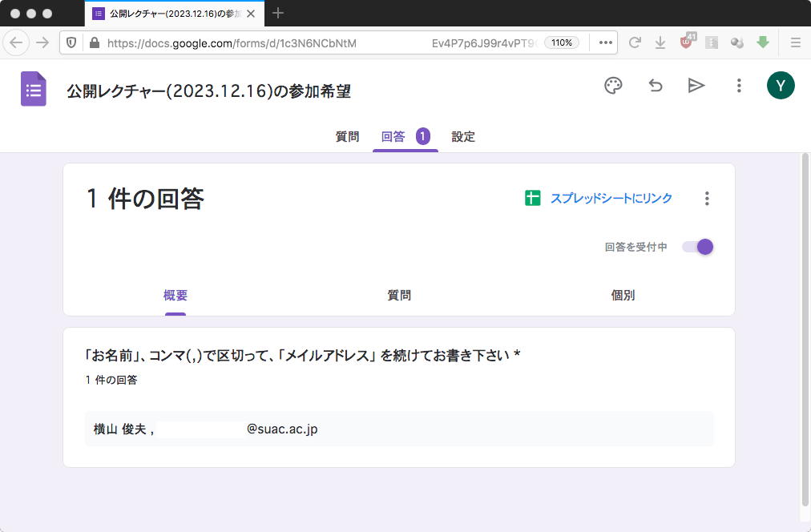Open the Google Forms home icon
Image resolution: width=811 pixels, height=532 pixels.
(x=34, y=88)
